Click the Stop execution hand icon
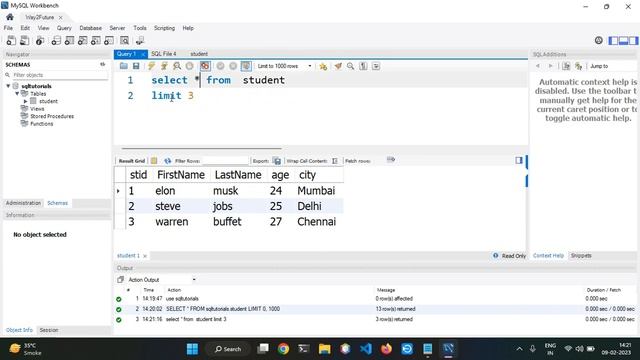 (x=189, y=66)
